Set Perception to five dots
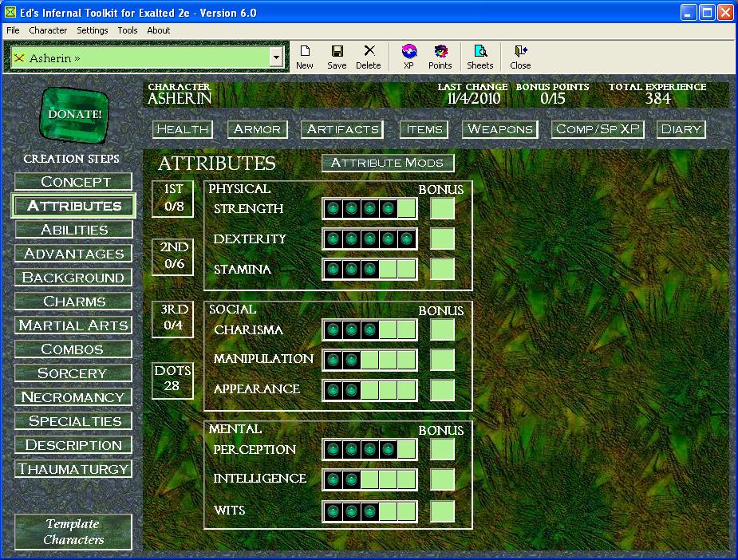 406,449
